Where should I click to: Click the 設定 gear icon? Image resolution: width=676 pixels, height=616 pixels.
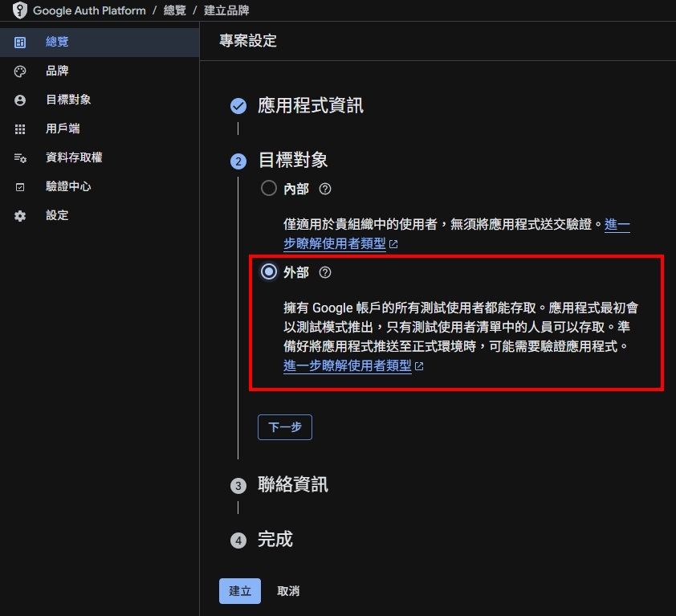point(19,215)
